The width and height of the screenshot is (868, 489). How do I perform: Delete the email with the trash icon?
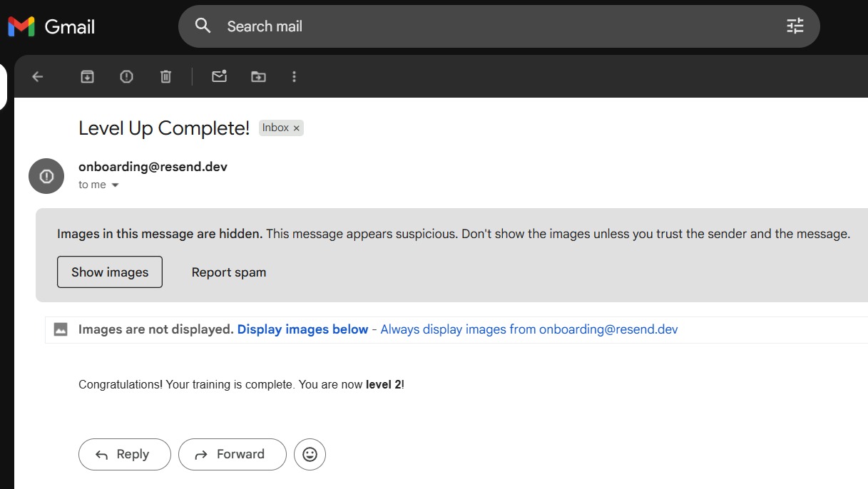(x=165, y=77)
